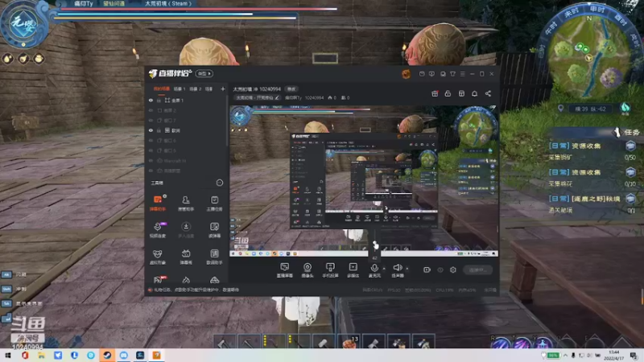Show hidden system tray icons chevron
Viewport: 644px width, 362px height.
pos(565,355)
